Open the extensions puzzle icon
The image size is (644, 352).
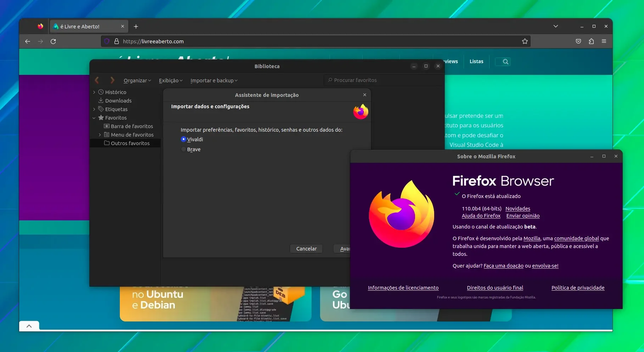point(591,42)
